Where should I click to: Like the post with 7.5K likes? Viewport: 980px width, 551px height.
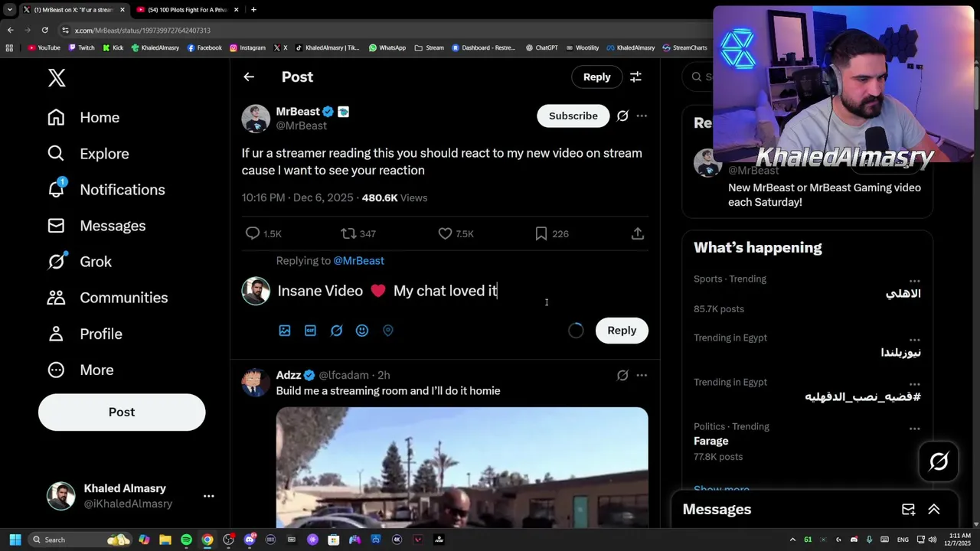tap(445, 233)
